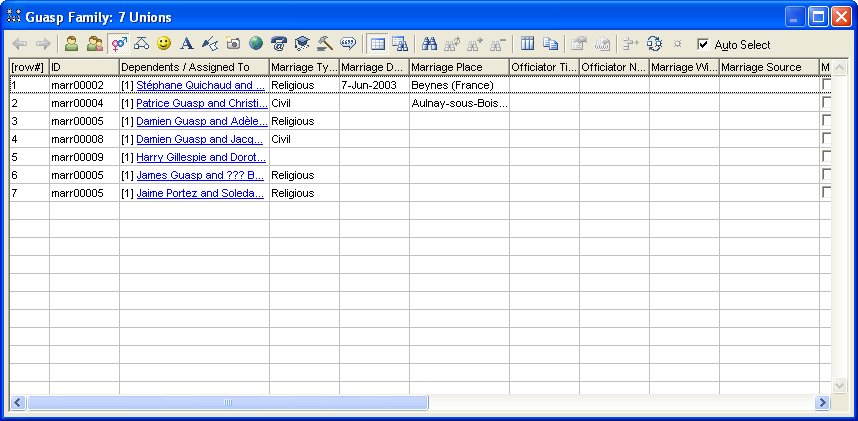
Task: Click the binoculars find icon
Action: (x=430, y=44)
